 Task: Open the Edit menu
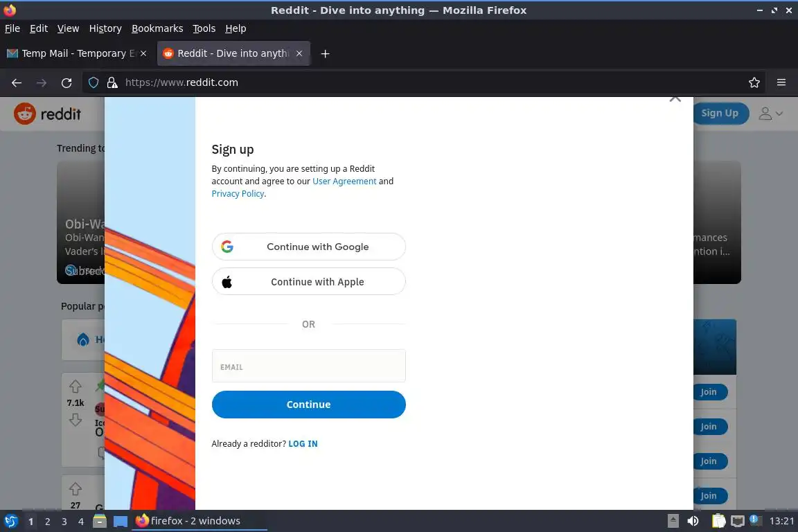[39, 28]
